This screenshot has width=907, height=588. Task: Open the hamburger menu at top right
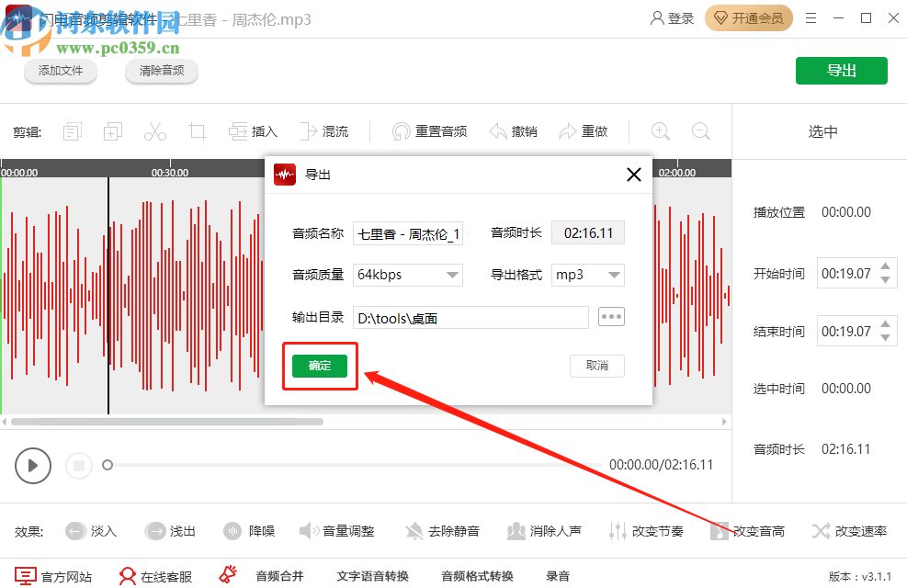click(x=812, y=17)
